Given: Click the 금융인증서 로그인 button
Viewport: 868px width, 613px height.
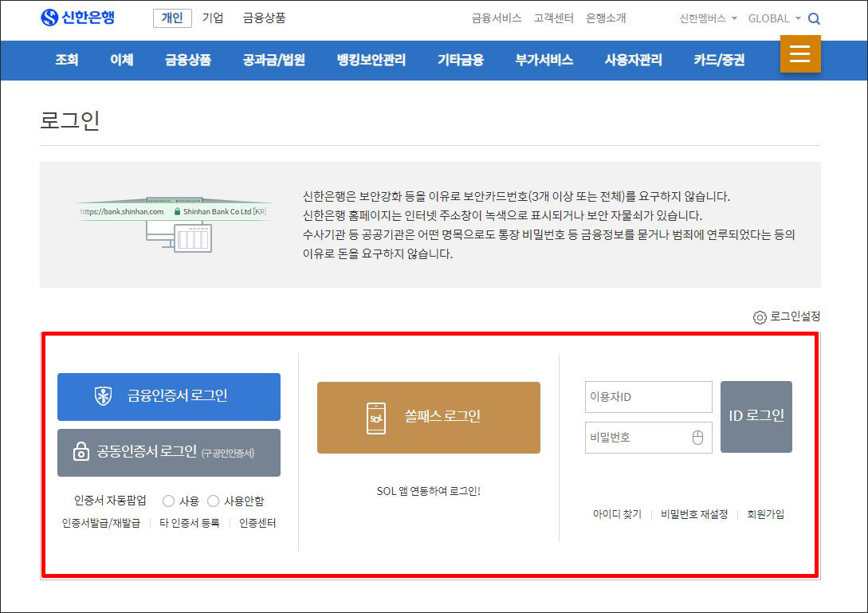Looking at the screenshot, I should pos(169,396).
